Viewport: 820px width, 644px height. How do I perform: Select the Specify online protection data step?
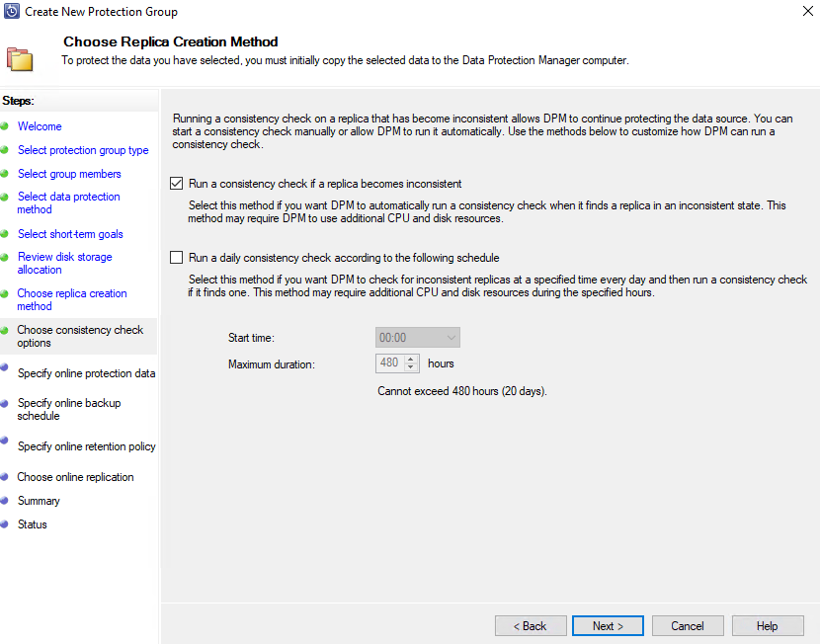tap(86, 373)
